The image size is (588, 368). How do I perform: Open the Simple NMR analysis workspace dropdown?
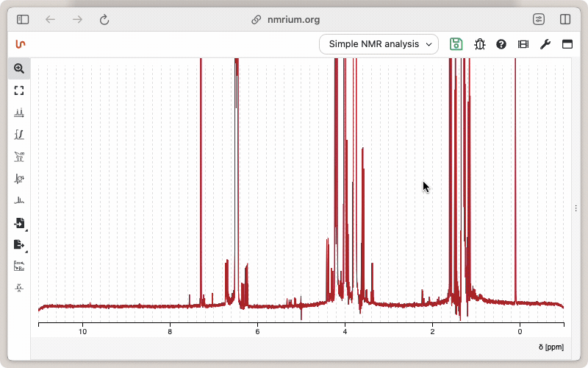(x=379, y=44)
